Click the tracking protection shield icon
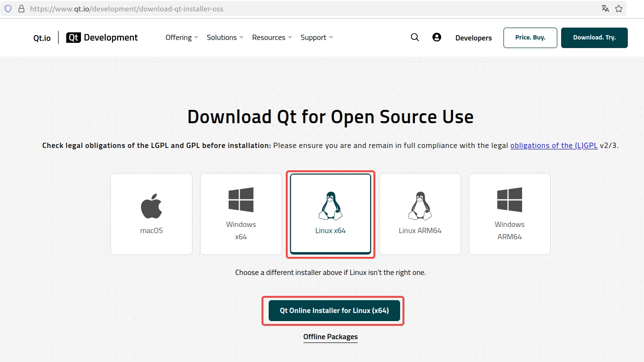Image resolution: width=644 pixels, height=362 pixels. [x=8, y=8]
